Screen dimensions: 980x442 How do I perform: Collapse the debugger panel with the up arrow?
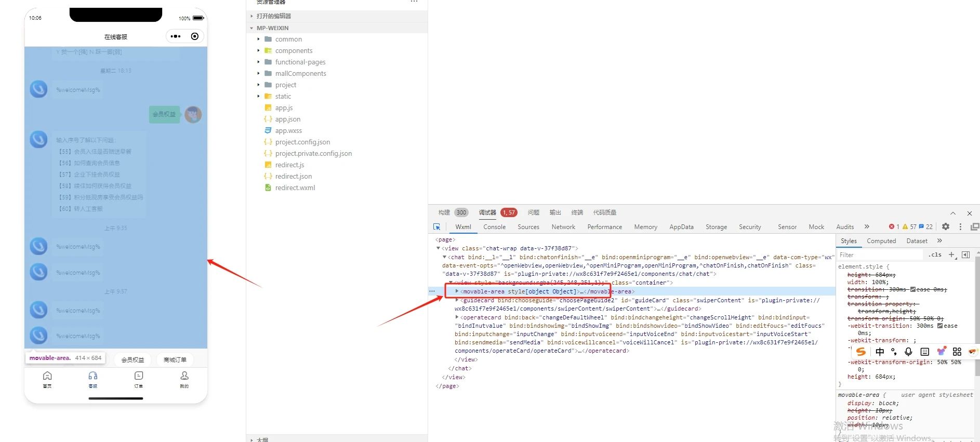[x=953, y=213]
